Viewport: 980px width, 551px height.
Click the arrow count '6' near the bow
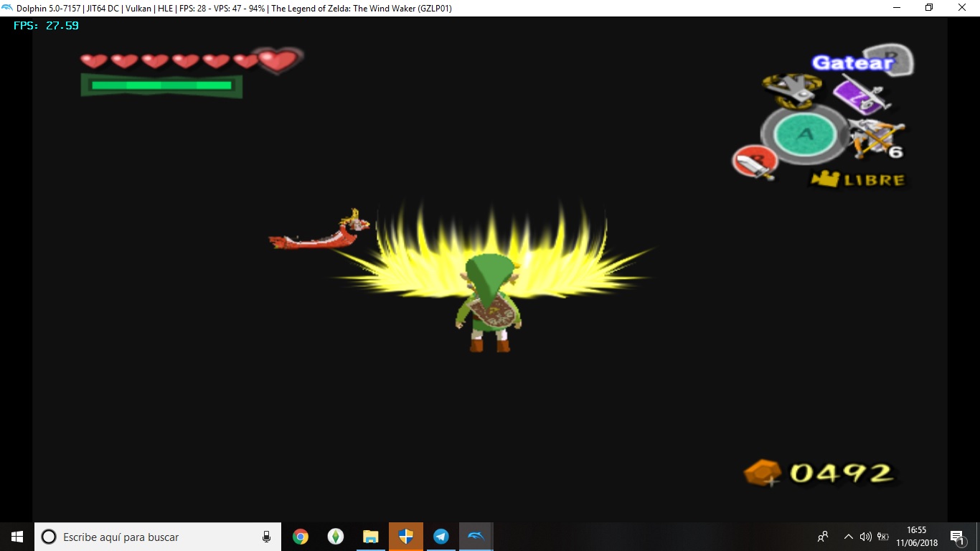(896, 152)
